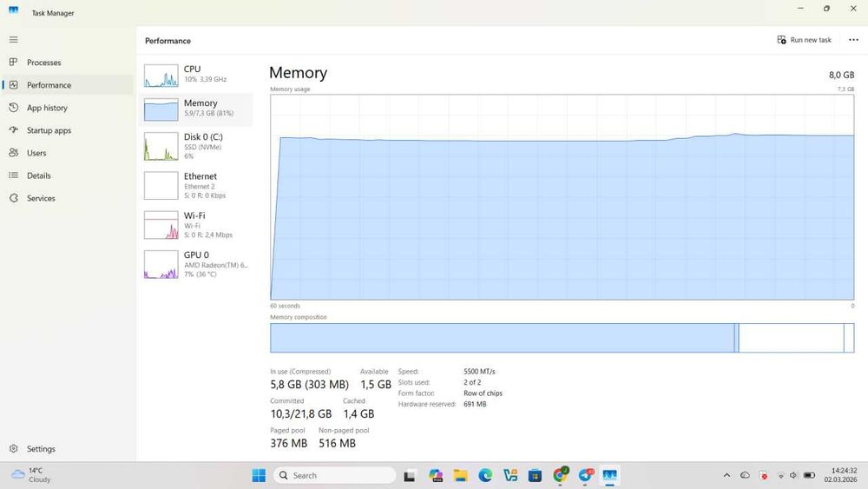Click the Memory usage graph

click(x=562, y=197)
